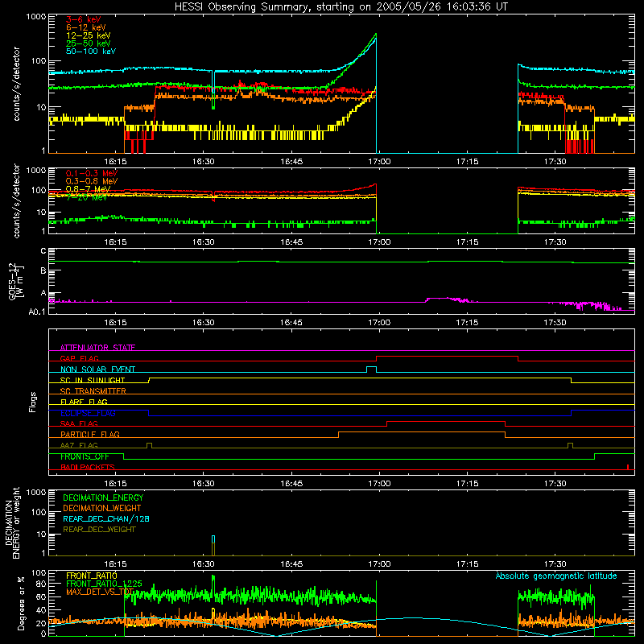Viewport: 644px width, 644px height.
Task: Click the raised GAP_FLAG segment
Action: point(448,357)
